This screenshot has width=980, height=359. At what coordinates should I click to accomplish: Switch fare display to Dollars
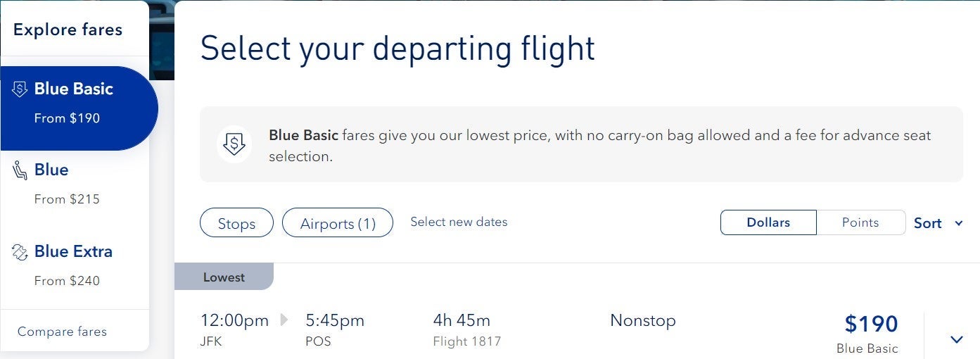pos(768,222)
